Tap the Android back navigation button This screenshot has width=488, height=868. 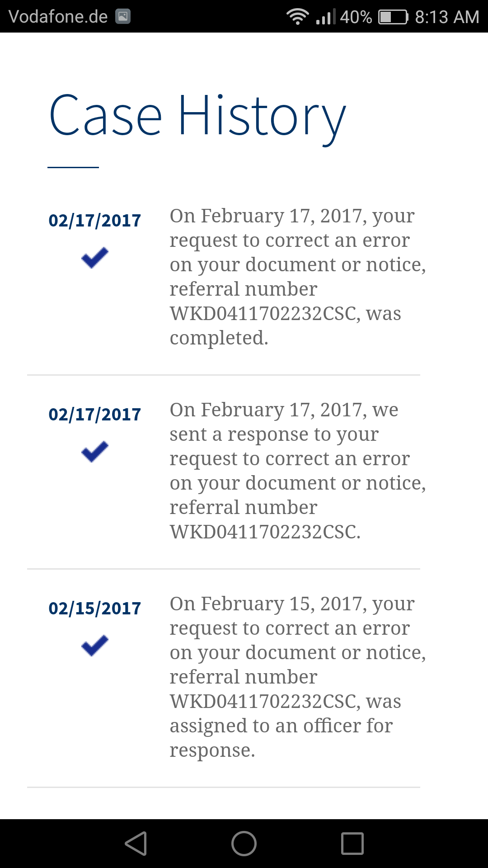[x=136, y=844]
